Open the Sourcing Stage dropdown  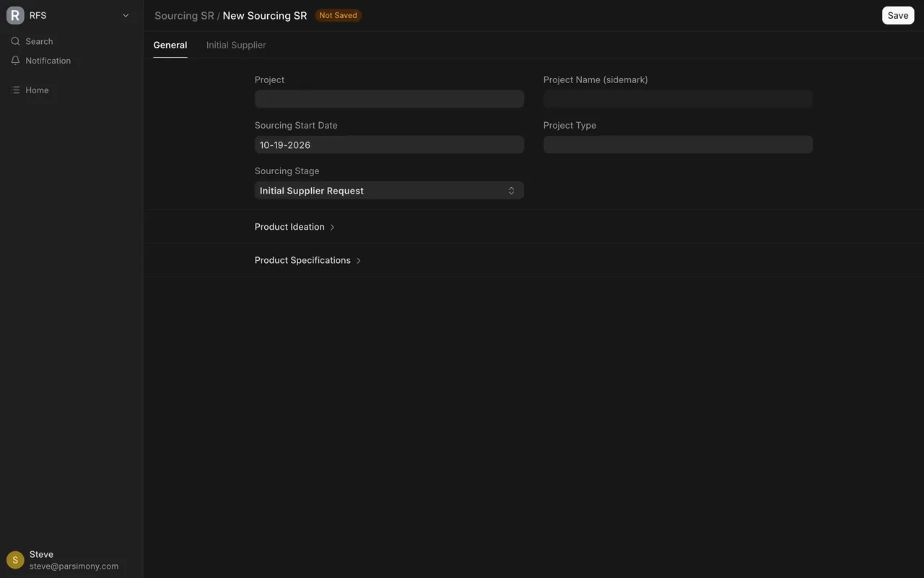(x=389, y=190)
